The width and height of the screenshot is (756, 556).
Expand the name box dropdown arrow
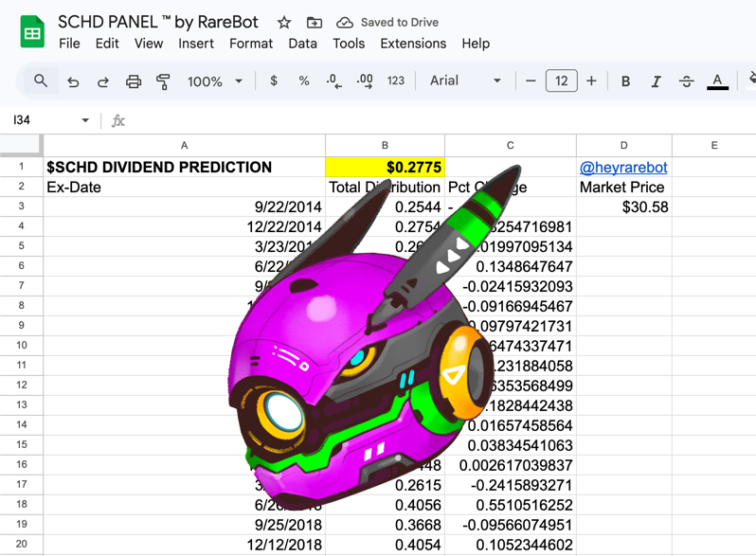coord(85,120)
